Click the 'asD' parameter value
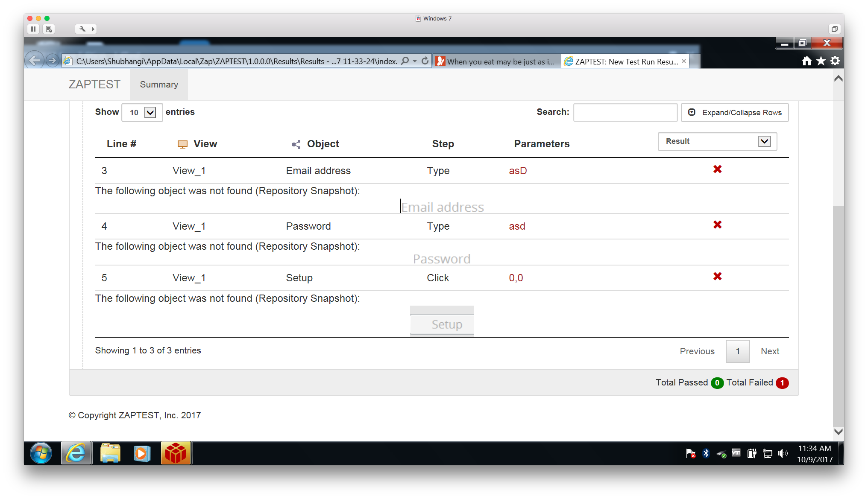 [x=518, y=171]
